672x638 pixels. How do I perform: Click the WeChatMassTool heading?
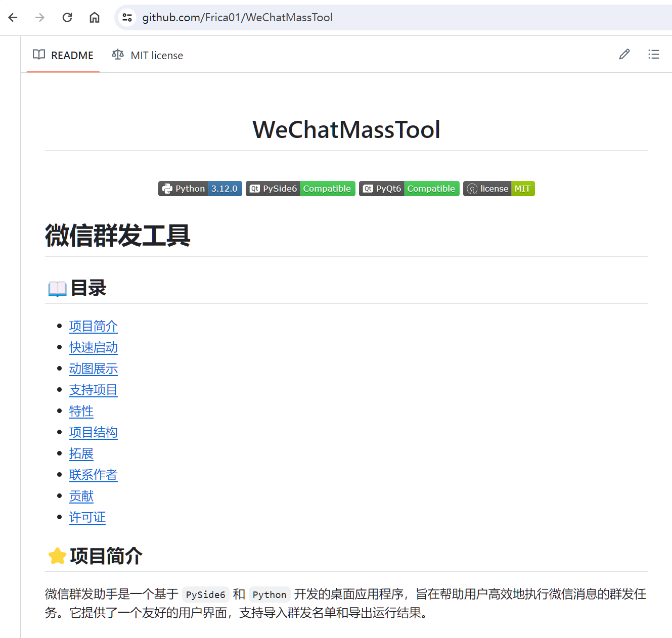(x=346, y=129)
